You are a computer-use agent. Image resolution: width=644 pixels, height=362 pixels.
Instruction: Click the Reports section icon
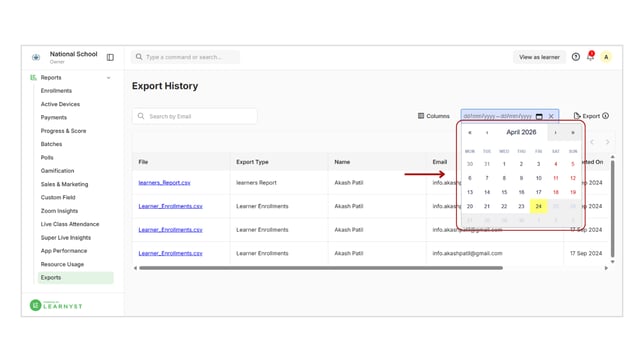point(33,78)
